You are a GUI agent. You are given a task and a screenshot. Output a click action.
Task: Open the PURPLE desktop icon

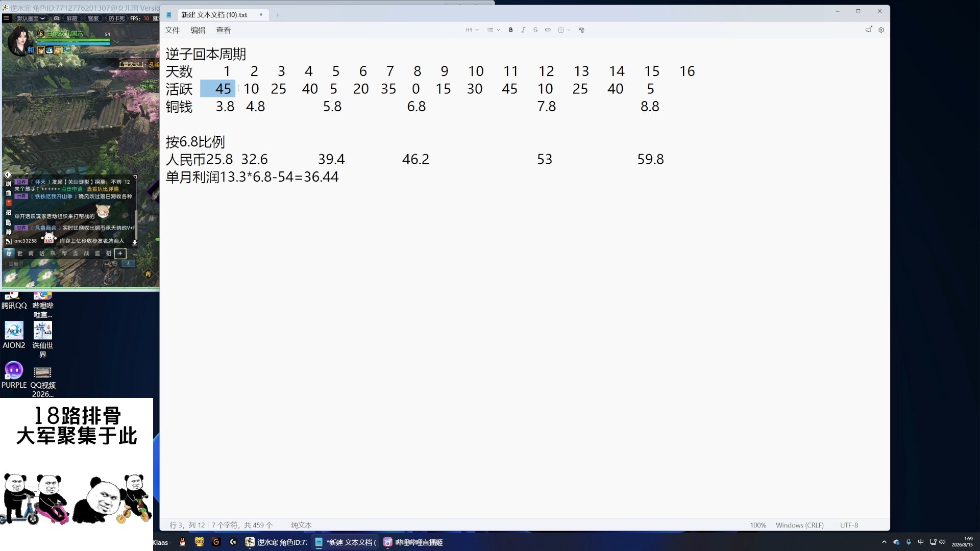click(x=14, y=375)
